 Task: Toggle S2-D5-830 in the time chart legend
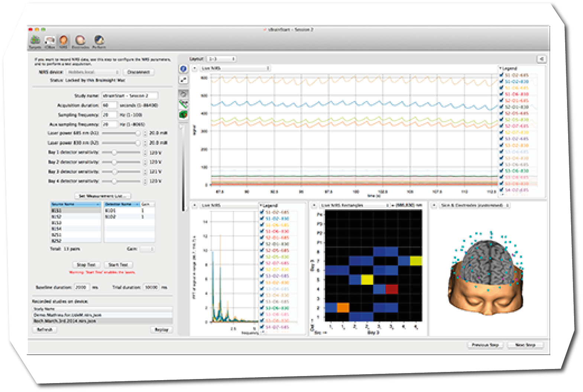click(x=501, y=120)
